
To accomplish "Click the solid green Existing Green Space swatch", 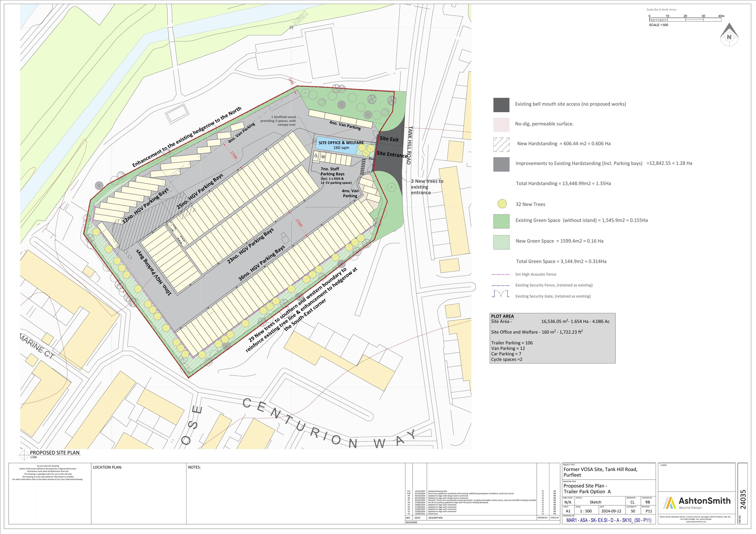I will coord(501,221).
